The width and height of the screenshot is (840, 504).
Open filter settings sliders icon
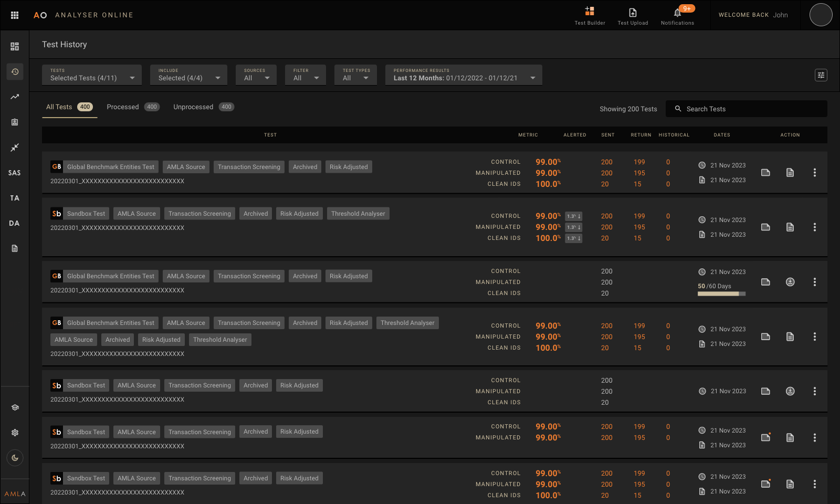coord(821,75)
